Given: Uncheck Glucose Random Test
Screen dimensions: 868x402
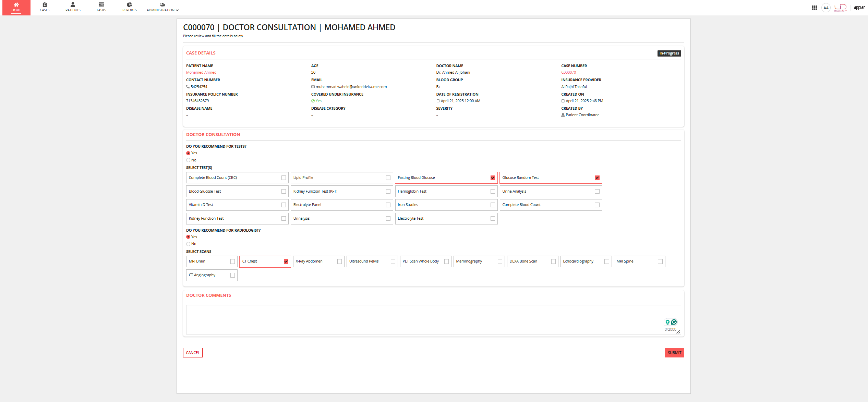Looking at the screenshot, I should [597, 178].
